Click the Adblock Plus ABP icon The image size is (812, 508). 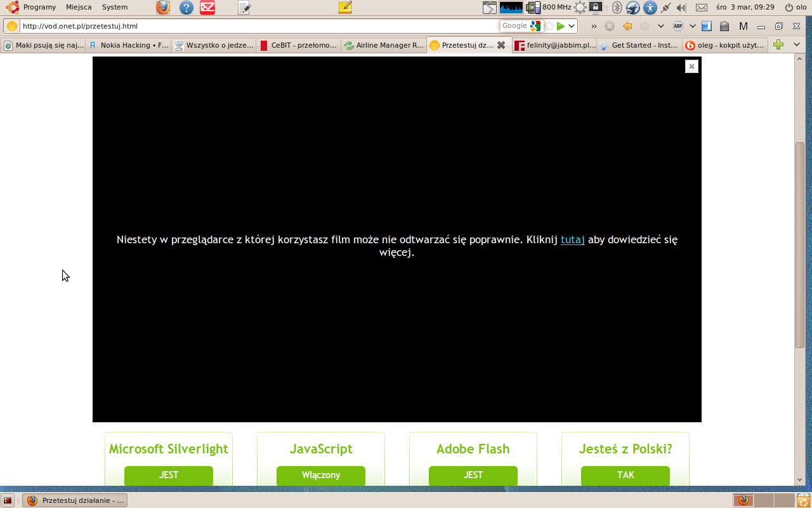coord(678,26)
